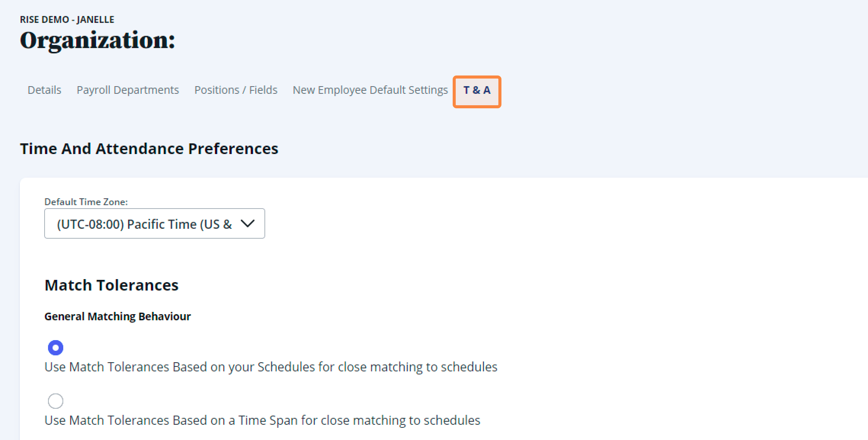This screenshot has width=868, height=440.
Task: Click the Schedules close matching description text
Action: tap(271, 367)
